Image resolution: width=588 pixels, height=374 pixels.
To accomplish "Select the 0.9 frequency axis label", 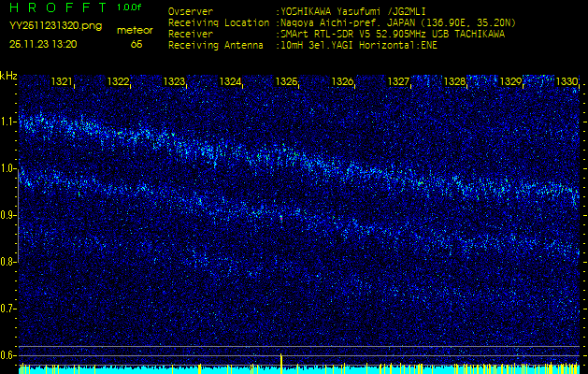I will click(8, 215).
